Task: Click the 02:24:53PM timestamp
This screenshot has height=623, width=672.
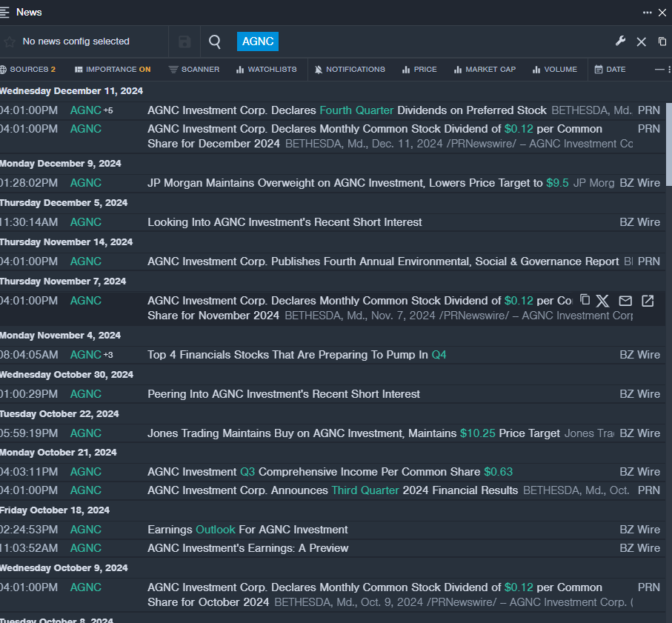Action: coord(29,530)
